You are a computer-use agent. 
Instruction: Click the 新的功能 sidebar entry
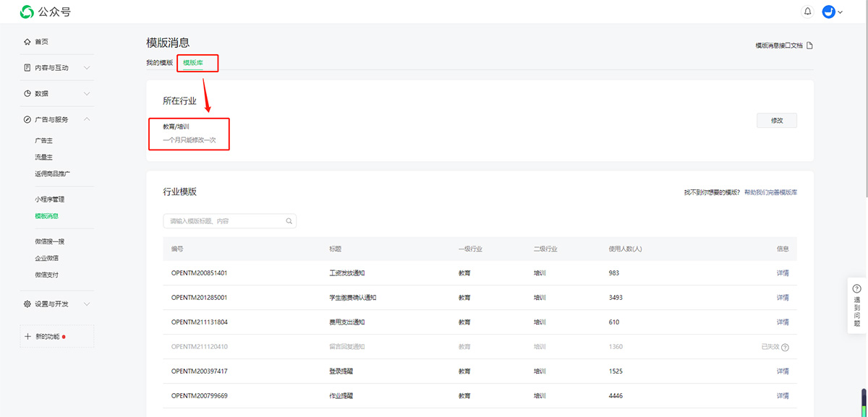(x=47, y=337)
